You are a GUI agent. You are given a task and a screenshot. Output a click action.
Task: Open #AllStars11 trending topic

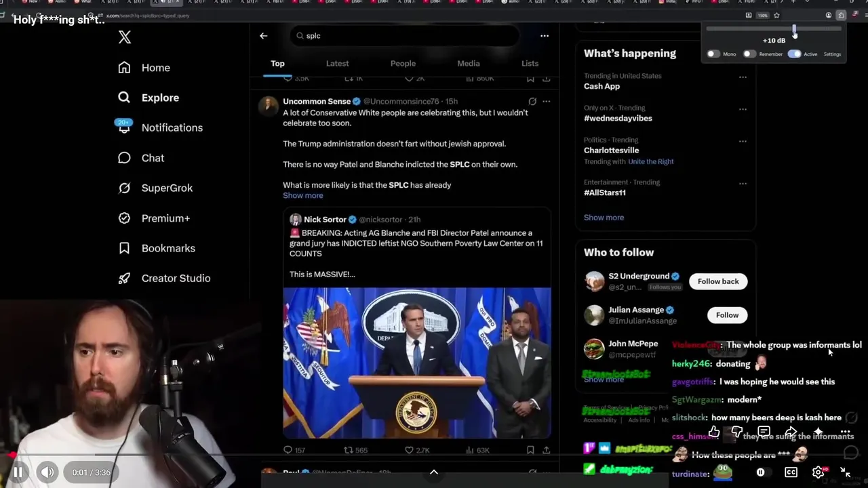point(605,193)
